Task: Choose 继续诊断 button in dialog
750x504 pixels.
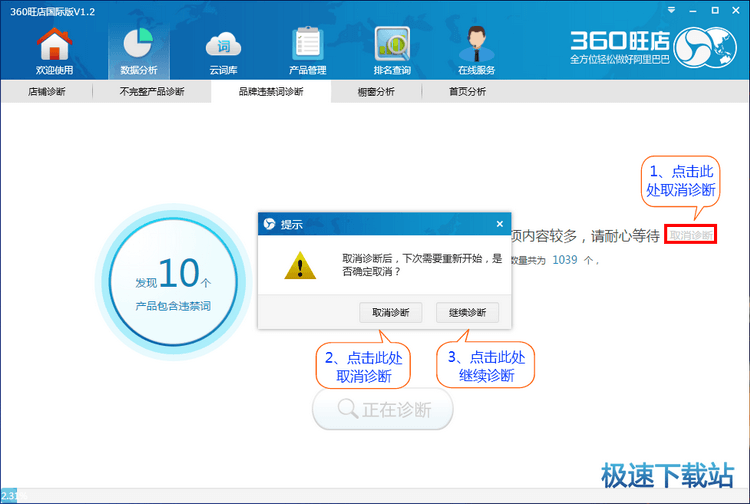Action: point(467,313)
